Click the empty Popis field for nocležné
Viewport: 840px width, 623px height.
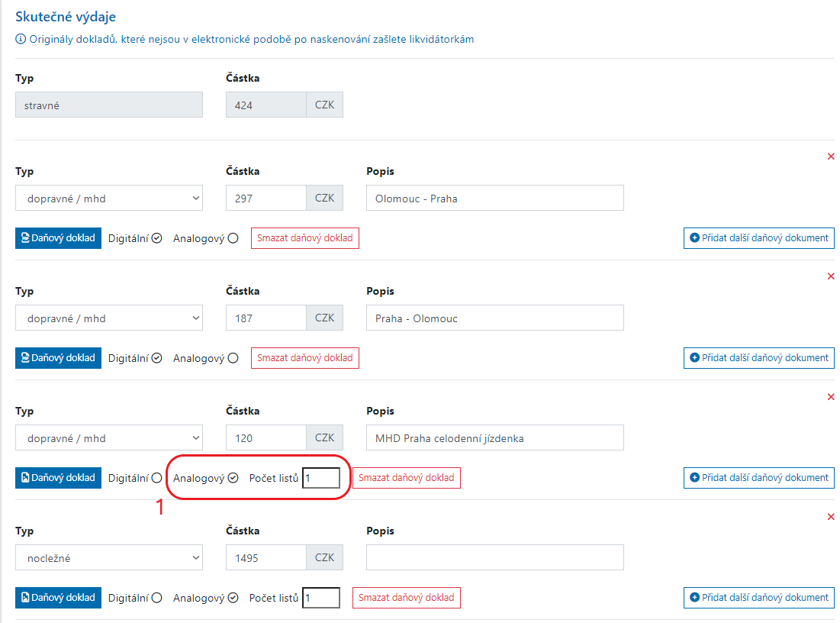point(494,558)
